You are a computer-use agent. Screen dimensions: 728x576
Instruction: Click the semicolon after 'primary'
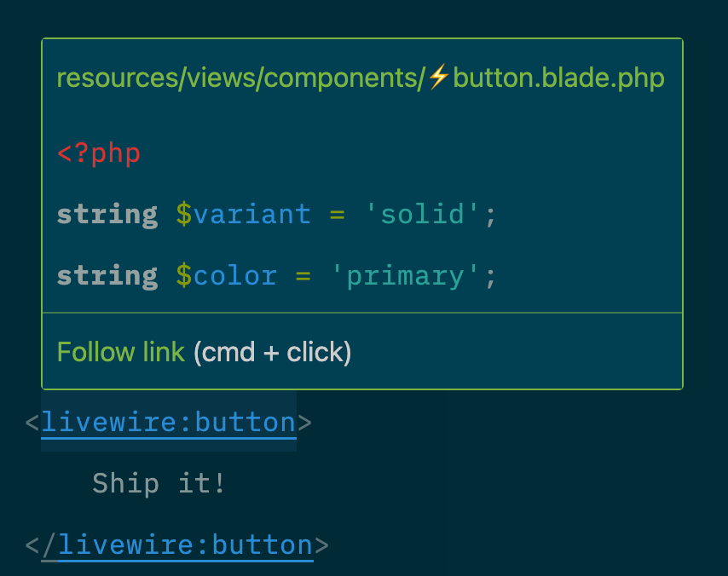coord(490,275)
